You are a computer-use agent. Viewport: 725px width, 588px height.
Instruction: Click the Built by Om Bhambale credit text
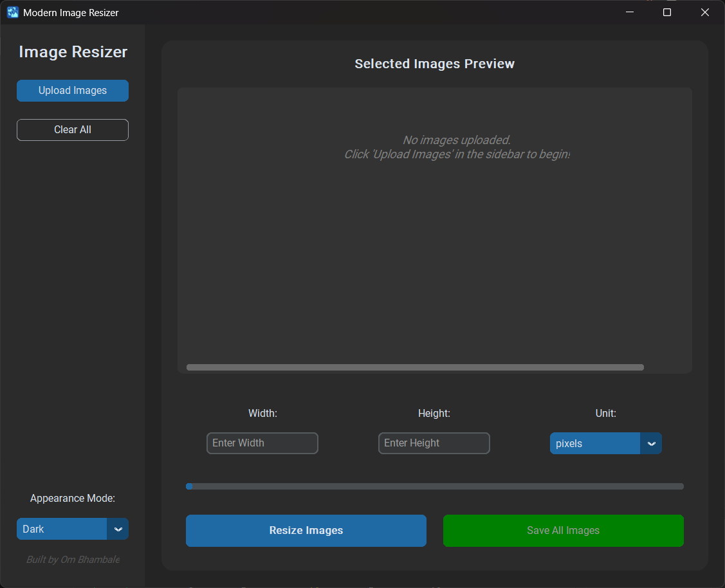tap(72, 559)
